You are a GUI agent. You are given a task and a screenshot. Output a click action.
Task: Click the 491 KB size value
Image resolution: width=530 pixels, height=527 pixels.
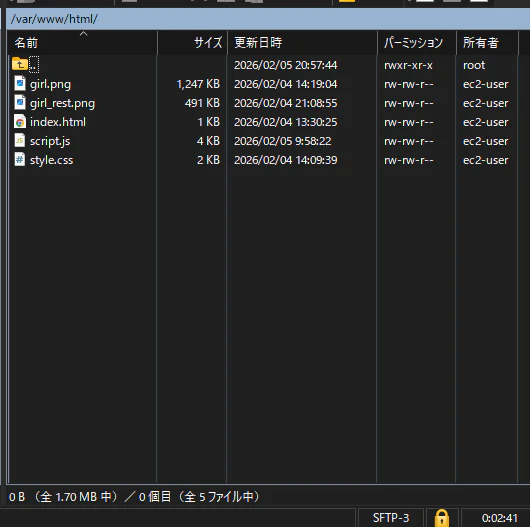coord(202,103)
